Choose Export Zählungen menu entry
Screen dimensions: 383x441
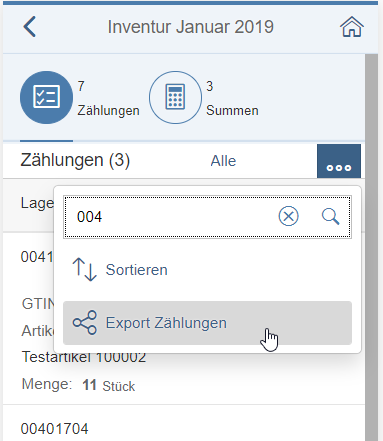click(207, 323)
